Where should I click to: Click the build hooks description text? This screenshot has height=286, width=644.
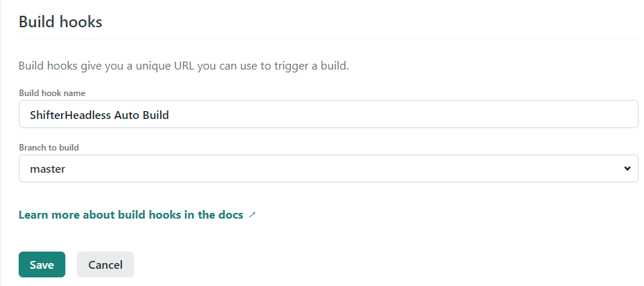coord(184,66)
